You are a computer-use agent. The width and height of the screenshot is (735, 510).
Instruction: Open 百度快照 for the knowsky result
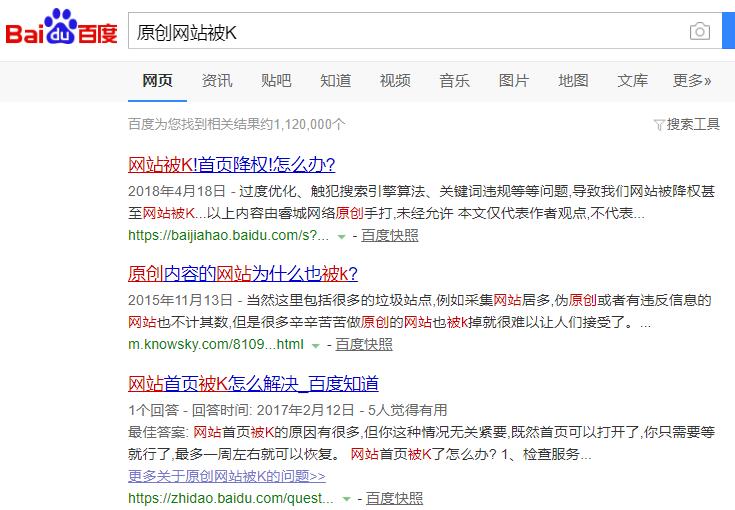click(x=364, y=345)
